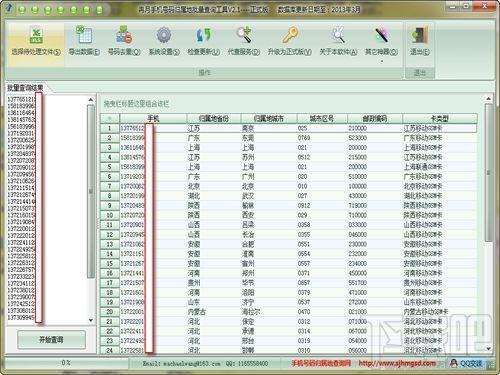
Task: Open 导出数据 export toolbar icon
Action: (84, 35)
